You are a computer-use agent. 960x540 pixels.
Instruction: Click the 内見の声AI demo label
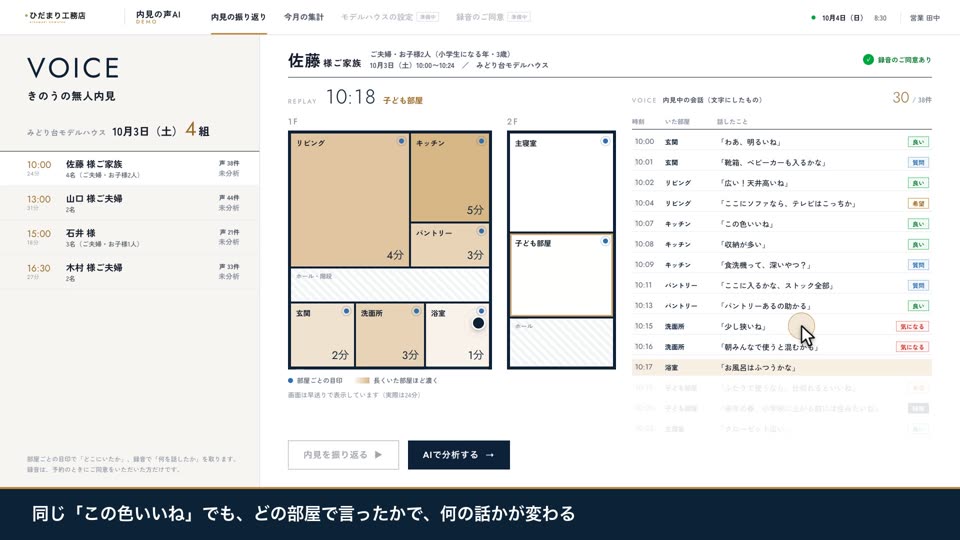(x=158, y=17)
